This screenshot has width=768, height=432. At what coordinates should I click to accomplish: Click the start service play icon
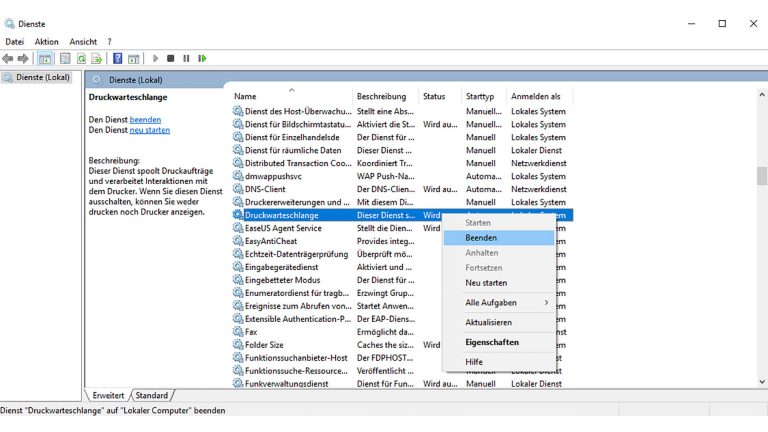tap(156, 58)
